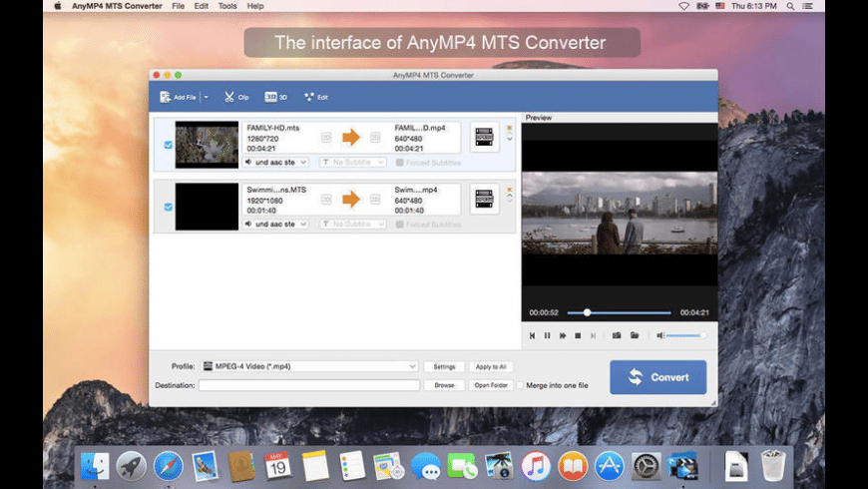The image size is (868, 489).
Task: Open the snapshot folder icon
Action: (x=635, y=335)
